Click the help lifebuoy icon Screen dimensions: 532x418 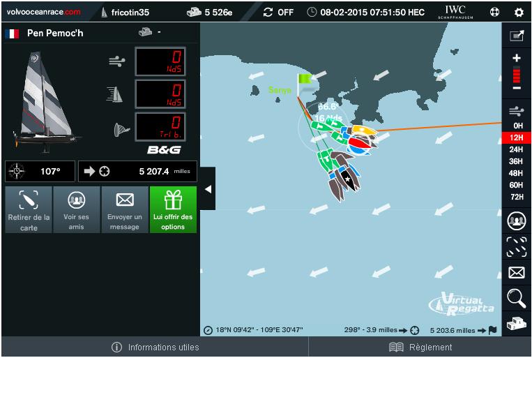click(x=494, y=13)
